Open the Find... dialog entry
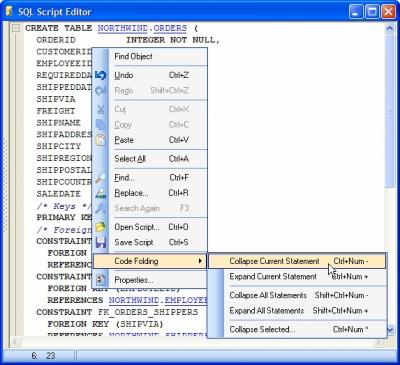 pyautogui.click(x=150, y=178)
